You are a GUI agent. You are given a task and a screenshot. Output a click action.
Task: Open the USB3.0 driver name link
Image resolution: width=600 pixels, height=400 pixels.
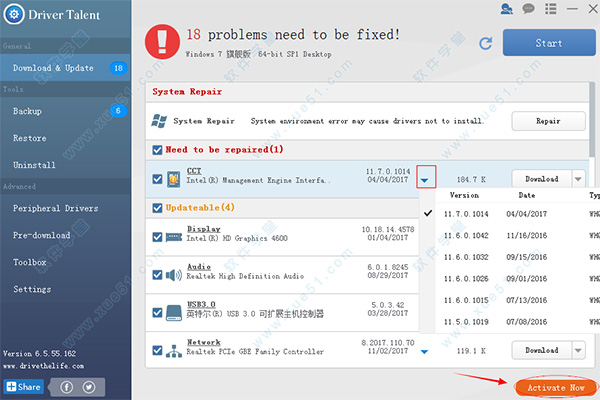pos(201,304)
